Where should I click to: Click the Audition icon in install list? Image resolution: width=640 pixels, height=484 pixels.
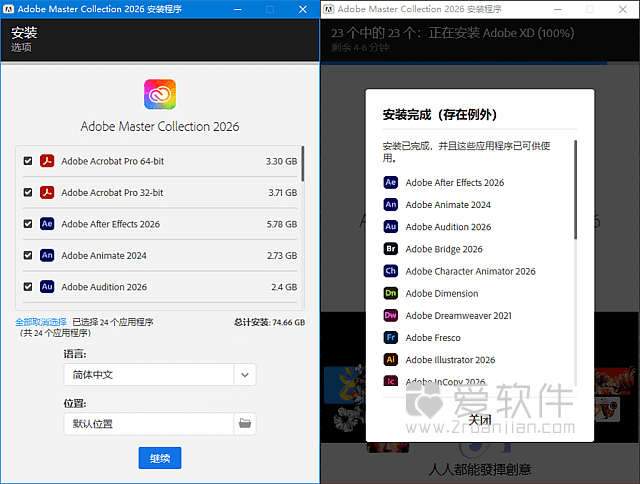(x=47, y=286)
